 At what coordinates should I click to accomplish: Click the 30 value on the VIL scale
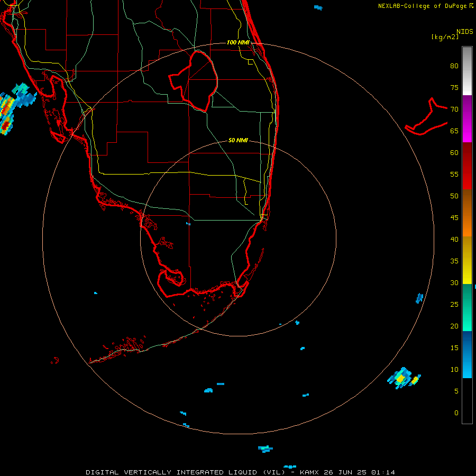coord(454,282)
